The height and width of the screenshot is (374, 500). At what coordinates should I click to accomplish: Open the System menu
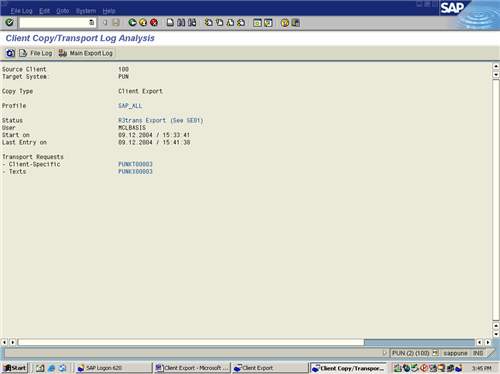click(x=86, y=11)
